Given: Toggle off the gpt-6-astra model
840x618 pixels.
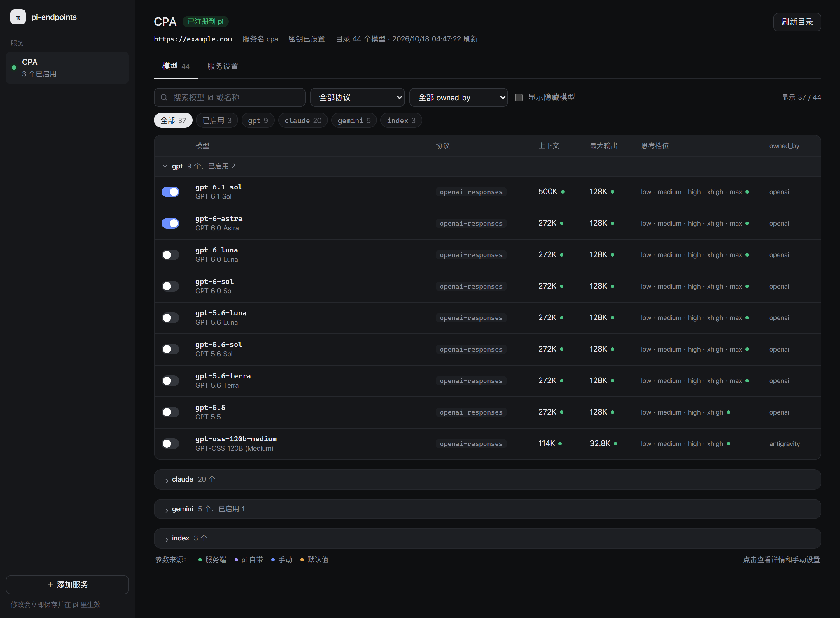Looking at the screenshot, I should coord(170,223).
